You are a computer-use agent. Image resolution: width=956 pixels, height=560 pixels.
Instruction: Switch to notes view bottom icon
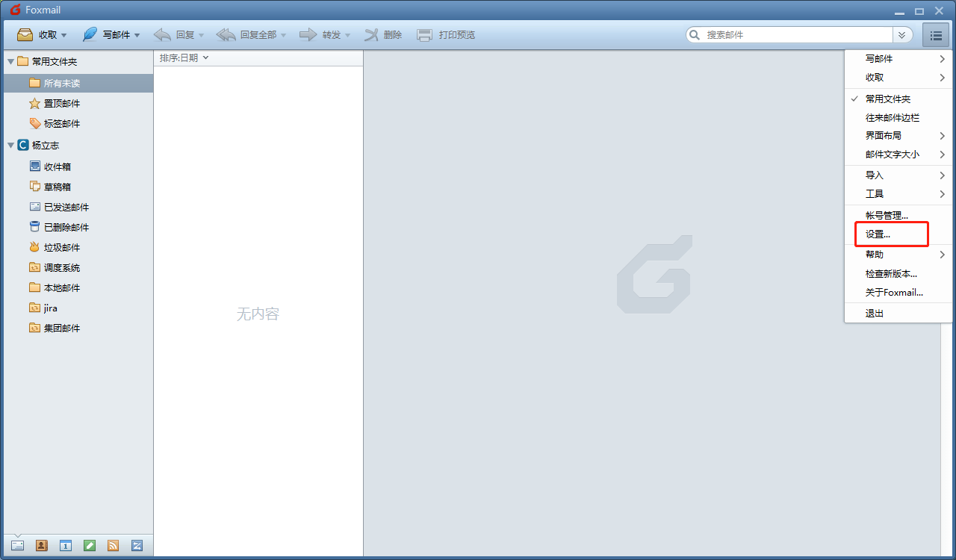click(90, 546)
